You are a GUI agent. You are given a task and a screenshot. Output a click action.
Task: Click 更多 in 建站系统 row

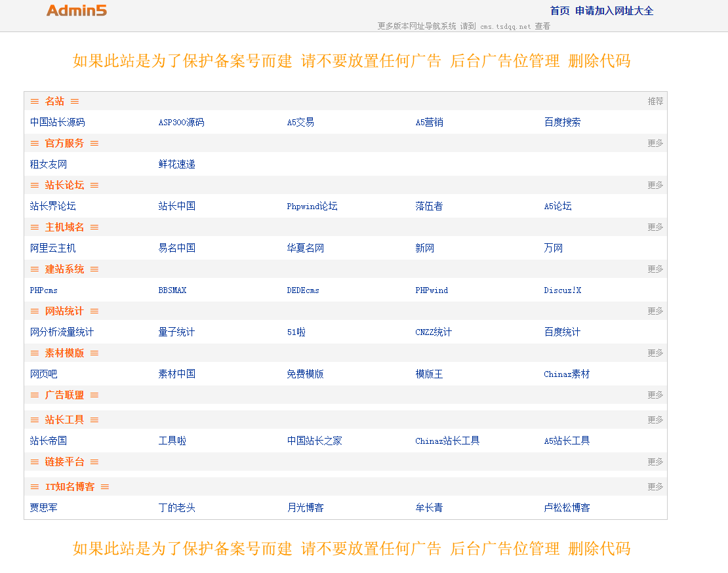pyautogui.click(x=655, y=269)
